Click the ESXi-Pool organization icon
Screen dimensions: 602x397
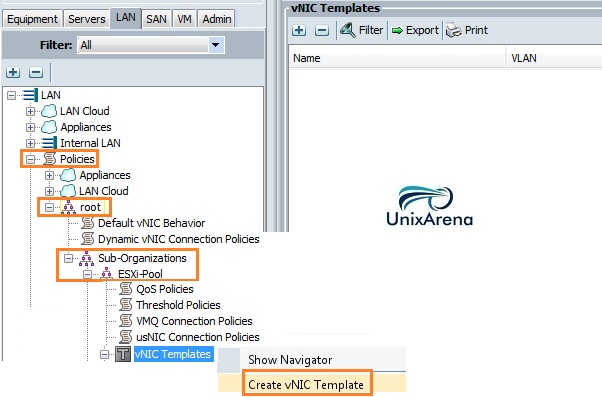coord(107,274)
